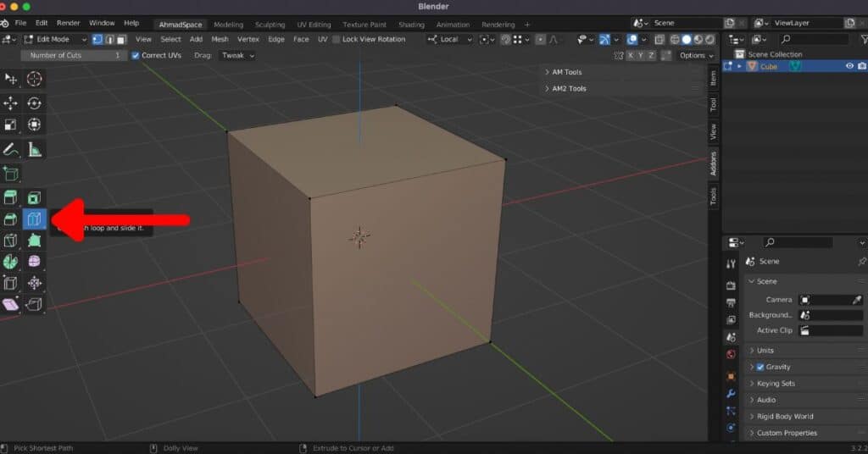This screenshot has width=868, height=454.
Task: Open the Modifier wrench properties tab
Action: click(x=731, y=394)
